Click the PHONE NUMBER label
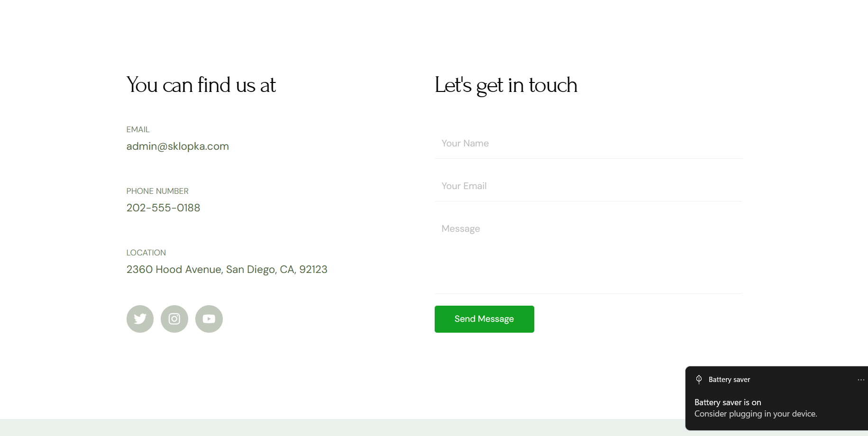This screenshot has height=436, width=868. [157, 191]
